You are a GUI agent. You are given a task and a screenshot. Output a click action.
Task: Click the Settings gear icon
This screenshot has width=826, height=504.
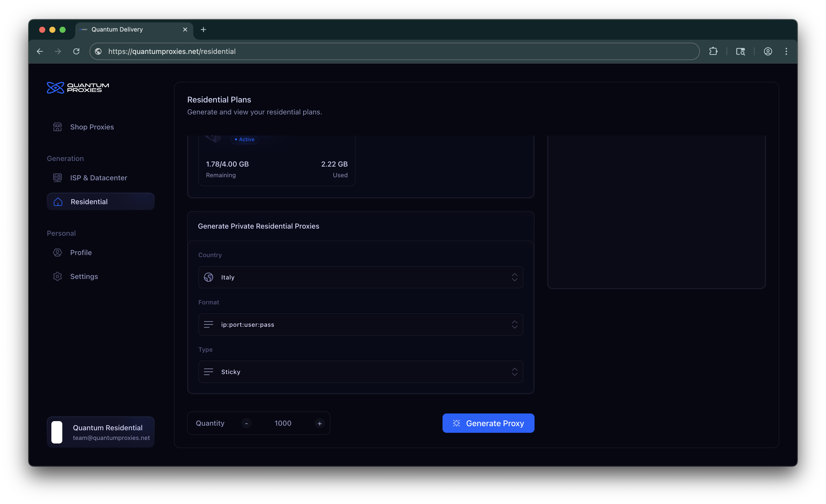[x=57, y=276]
